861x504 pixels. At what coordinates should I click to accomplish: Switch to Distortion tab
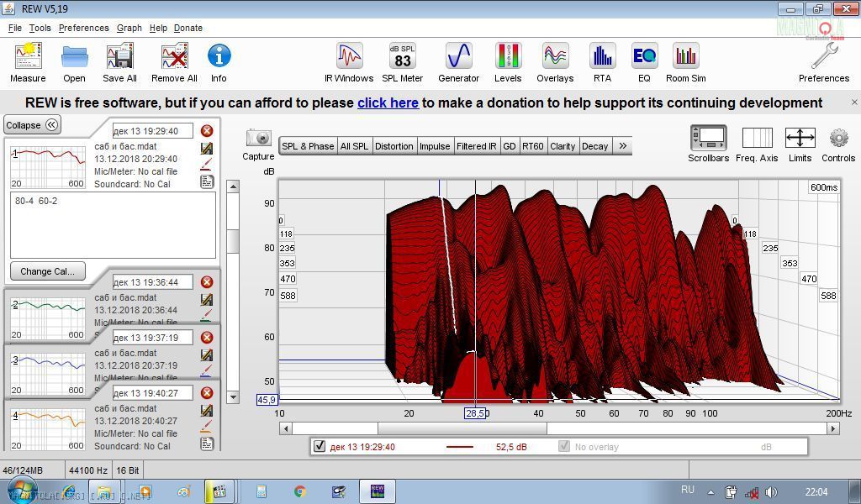394,146
